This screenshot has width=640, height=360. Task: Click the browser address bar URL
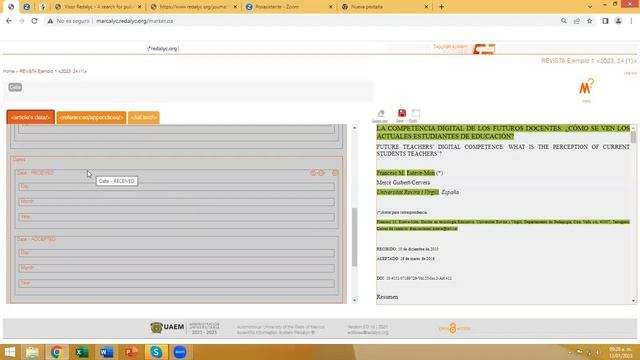point(134,21)
